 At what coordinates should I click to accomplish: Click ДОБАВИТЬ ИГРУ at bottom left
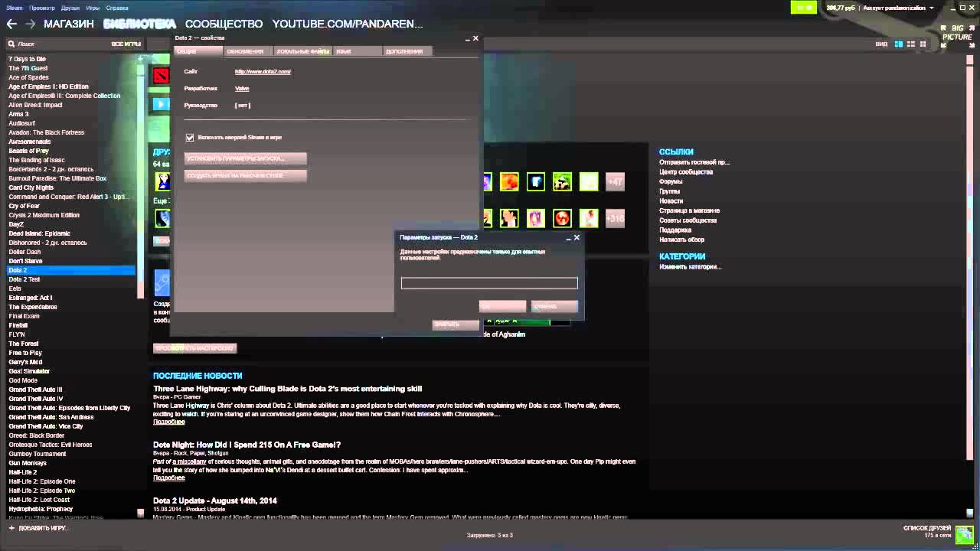(x=43, y=528)
